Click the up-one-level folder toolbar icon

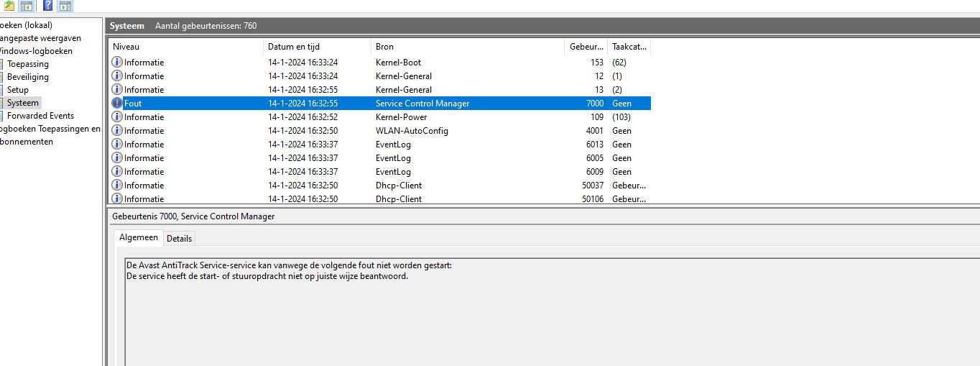tap(9, 6)
